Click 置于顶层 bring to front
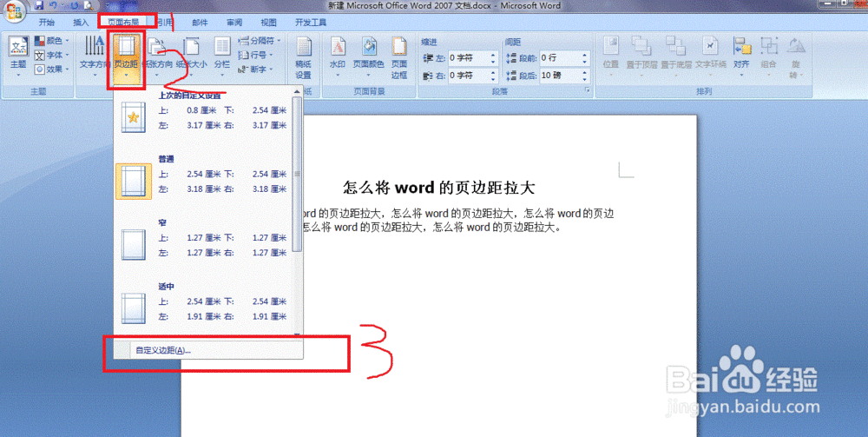This screenshot has width=868, height=437. pos(641,56)
